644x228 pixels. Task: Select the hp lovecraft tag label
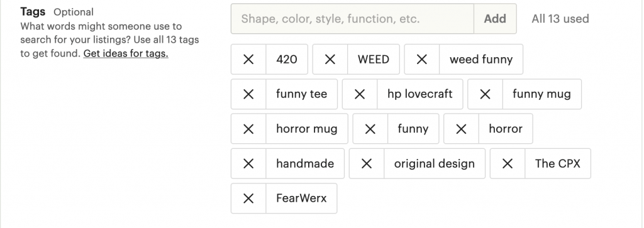click(419, 94)
